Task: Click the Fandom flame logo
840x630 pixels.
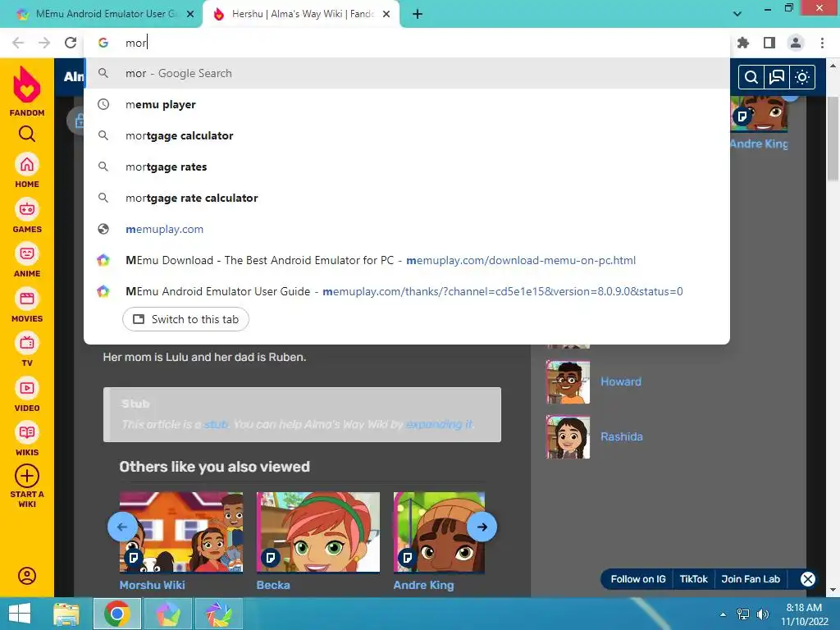Action: point(27,84)
